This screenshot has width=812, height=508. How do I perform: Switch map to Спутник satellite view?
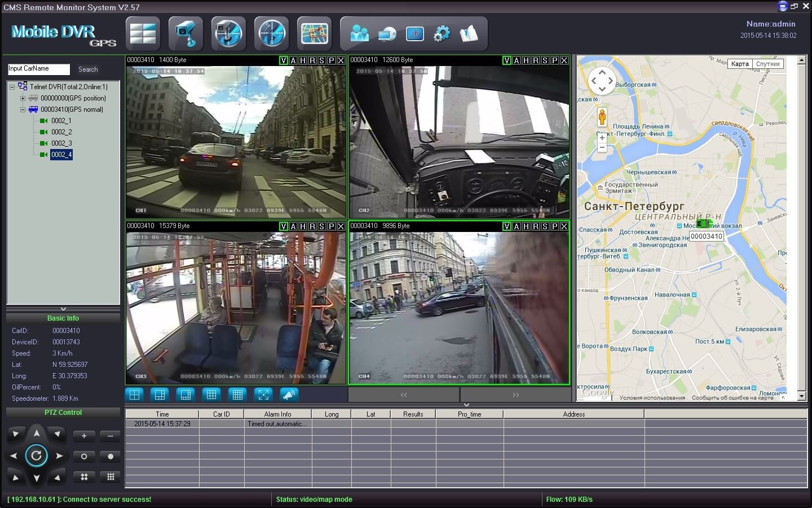[x=767, y=64]
